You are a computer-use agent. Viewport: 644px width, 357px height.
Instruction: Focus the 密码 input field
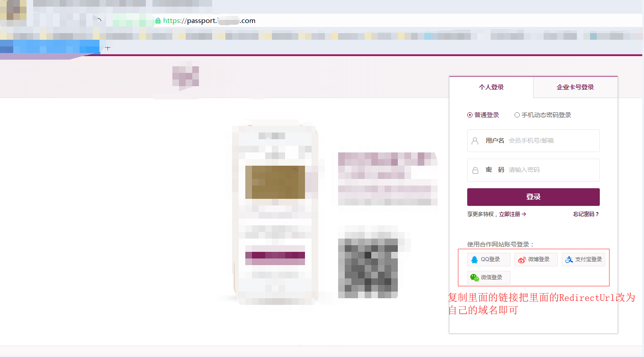[x=533, y=170]
